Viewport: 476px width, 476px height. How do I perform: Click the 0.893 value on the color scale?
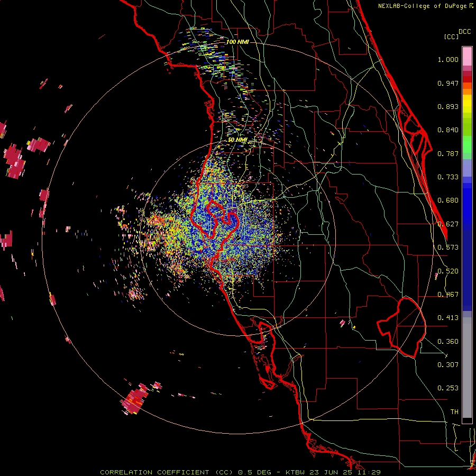(448, 106)
